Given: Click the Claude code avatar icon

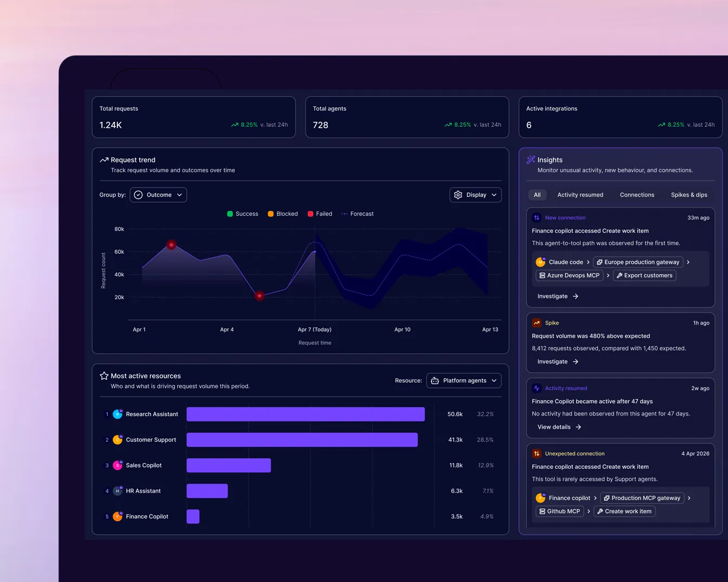Looking at the screenshot, I should coord(541,262).
